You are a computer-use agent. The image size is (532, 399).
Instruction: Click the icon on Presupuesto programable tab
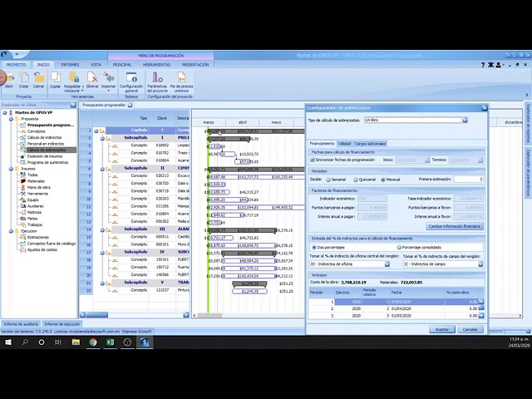pos(130,106)
